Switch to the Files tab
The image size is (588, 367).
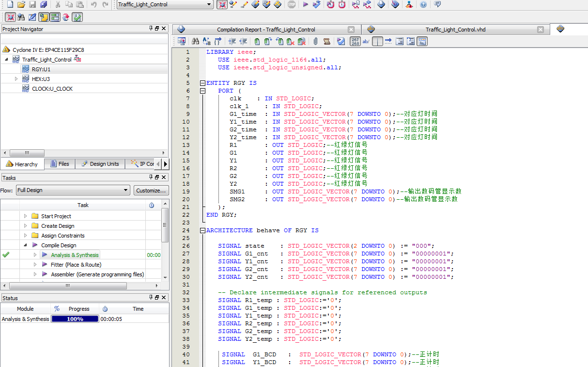(60, 164)
